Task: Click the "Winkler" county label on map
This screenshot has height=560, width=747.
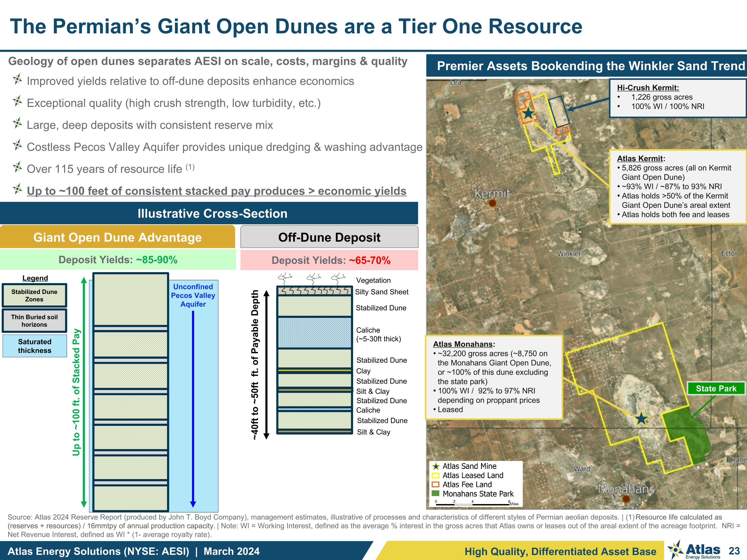Action: (x=569, y=253)
